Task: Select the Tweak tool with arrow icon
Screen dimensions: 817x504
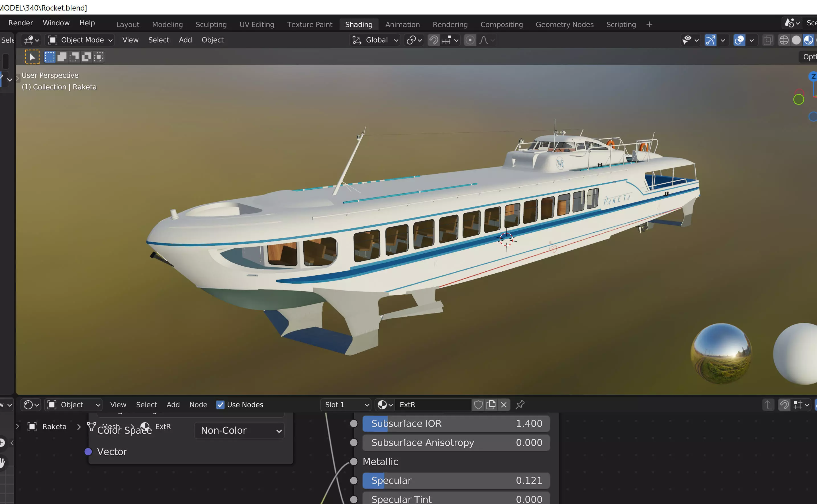Action: (x=32, y=57)
